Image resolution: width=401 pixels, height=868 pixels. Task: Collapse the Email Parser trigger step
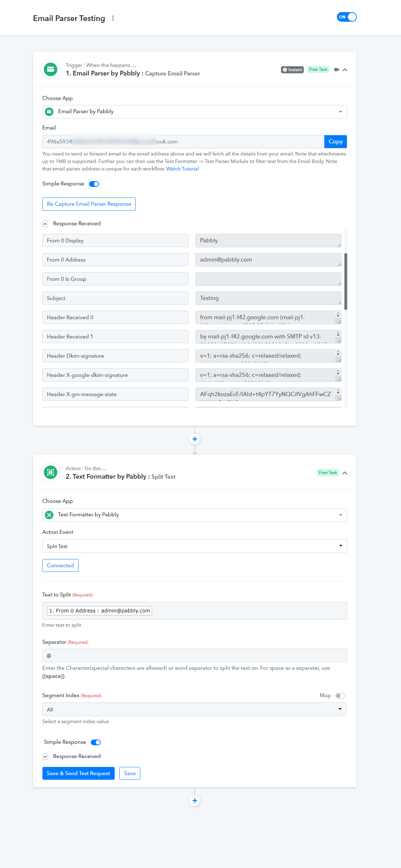pyautogui.click(x=345, y=70)
